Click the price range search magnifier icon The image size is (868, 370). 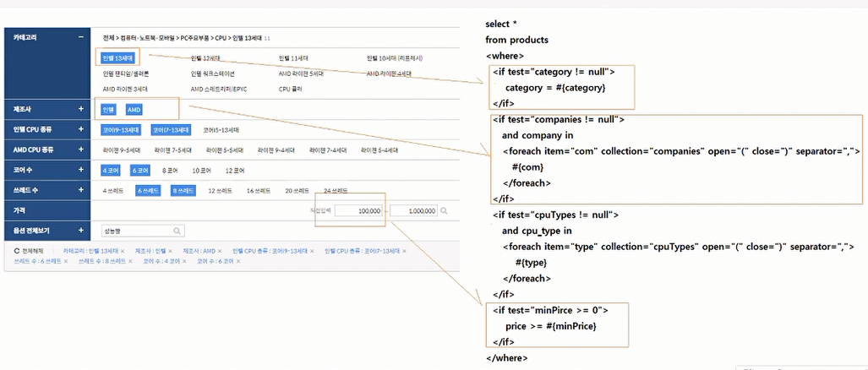click(444, 210)
